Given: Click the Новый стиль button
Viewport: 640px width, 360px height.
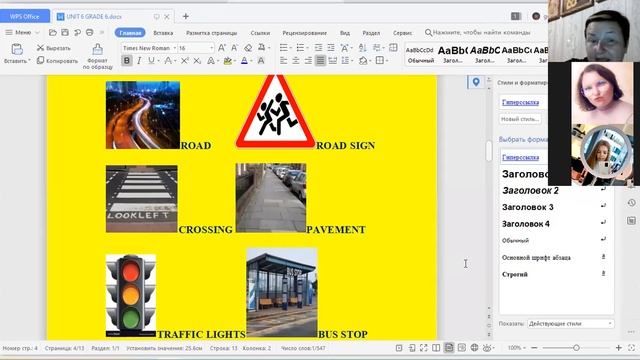Looking at the screenshot, I should tap(520, 119).
